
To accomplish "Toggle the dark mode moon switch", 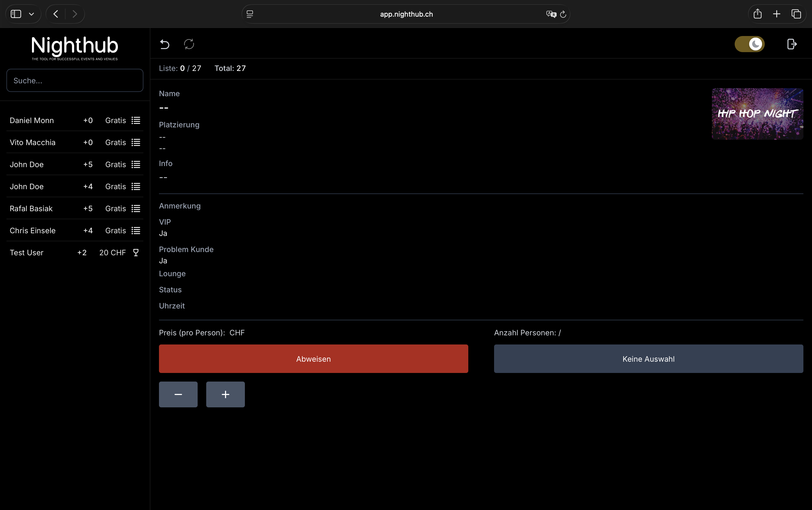I will (750, 44).
